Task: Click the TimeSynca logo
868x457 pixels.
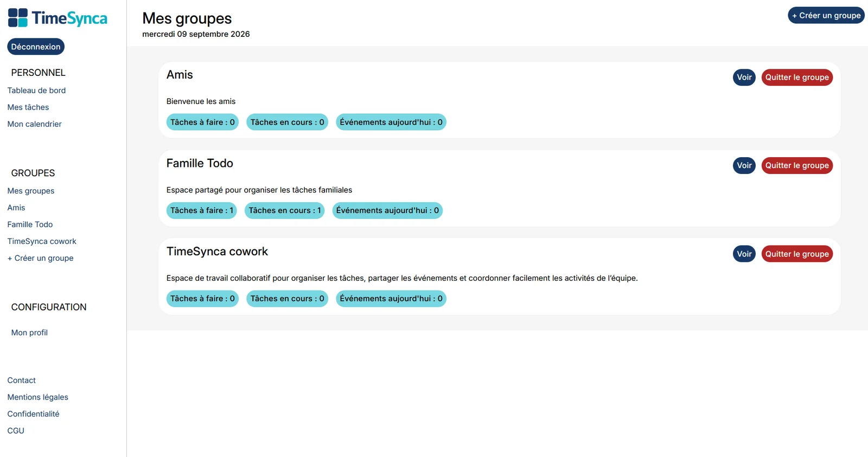Action: (x=58, y=18)
